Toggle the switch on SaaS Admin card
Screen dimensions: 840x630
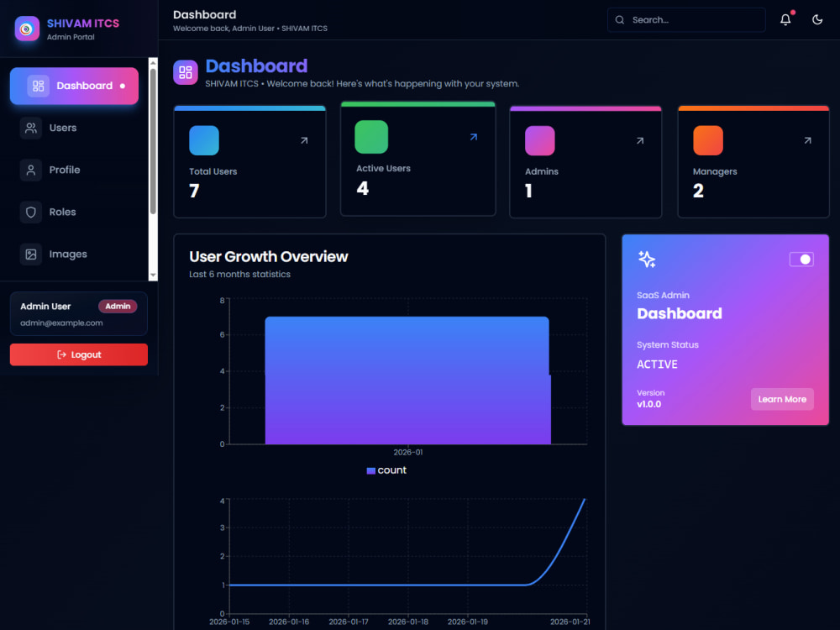pyautogui.click(x=801, y=260)
